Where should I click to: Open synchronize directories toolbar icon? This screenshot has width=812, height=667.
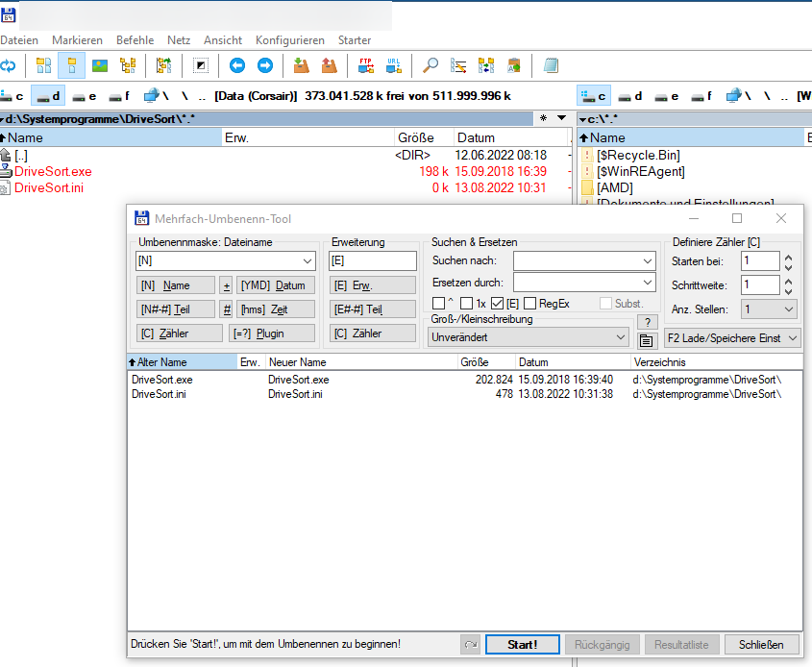point(486,65)
